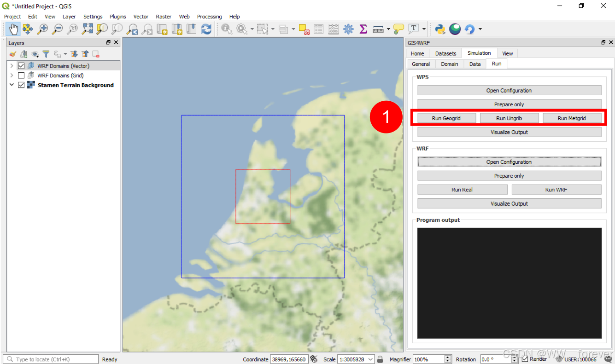615x364 pixels.
Task: Open Layer Styling brush icon in Layers panel
Action: coord(13,54)
